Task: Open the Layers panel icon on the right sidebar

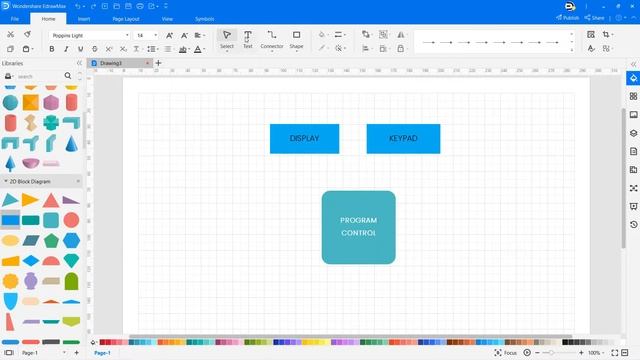Action: point(633,133)
